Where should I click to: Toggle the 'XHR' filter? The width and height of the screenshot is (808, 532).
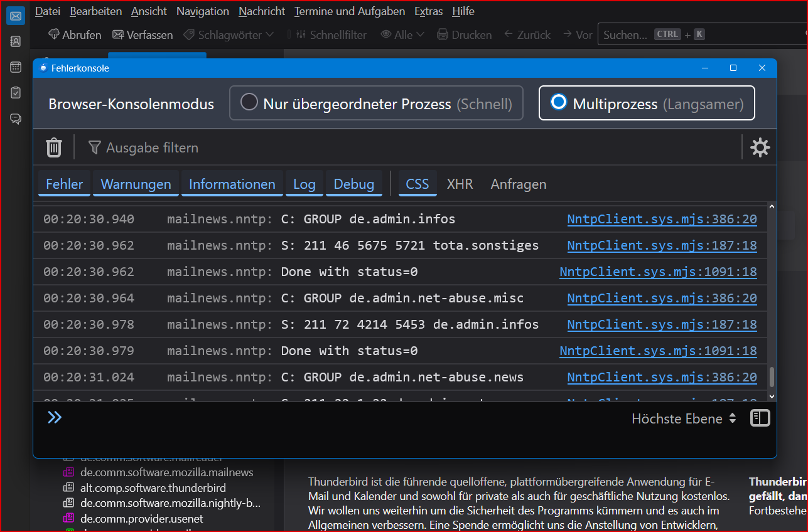coord(460,184)
